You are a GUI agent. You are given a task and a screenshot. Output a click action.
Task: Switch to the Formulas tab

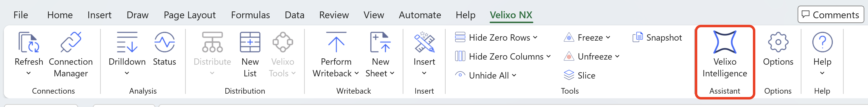click(x=250, y=15)
